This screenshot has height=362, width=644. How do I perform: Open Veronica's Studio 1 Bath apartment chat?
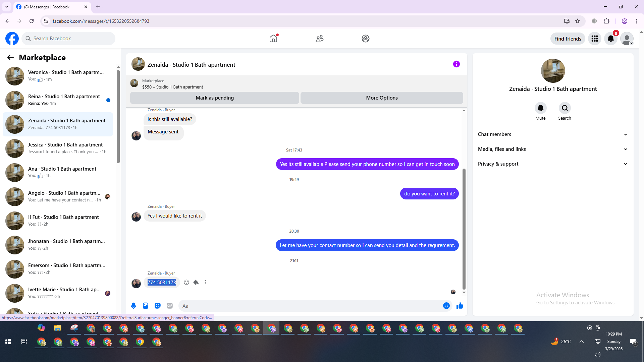click(x=58, y=76)
